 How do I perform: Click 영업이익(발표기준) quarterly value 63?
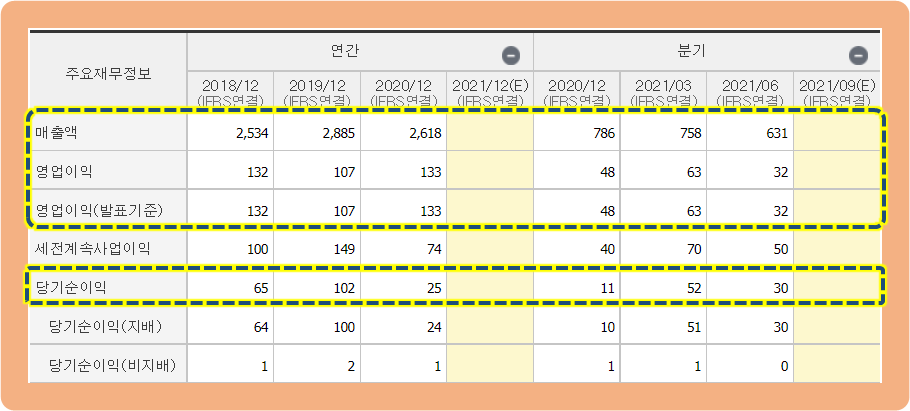694,211
